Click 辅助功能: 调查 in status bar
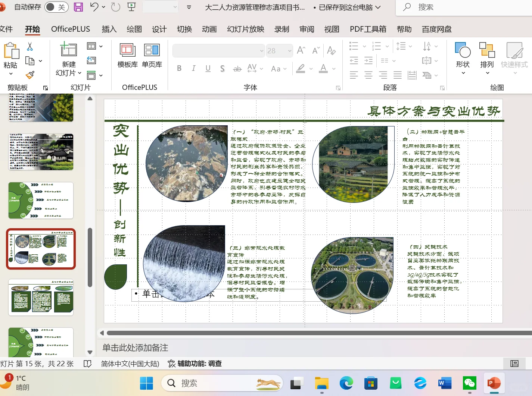 pos(195,364)
